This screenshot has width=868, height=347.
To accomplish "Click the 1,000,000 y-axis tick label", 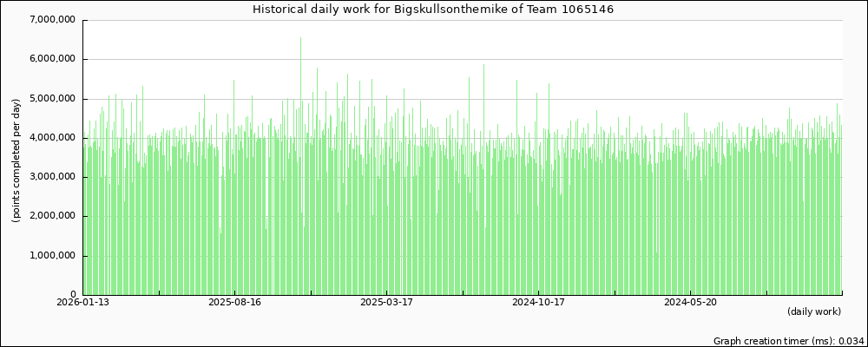I will point(52,256).
